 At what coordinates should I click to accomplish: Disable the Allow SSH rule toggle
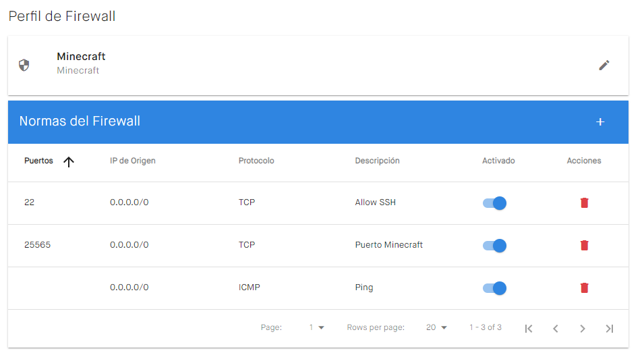494,203
